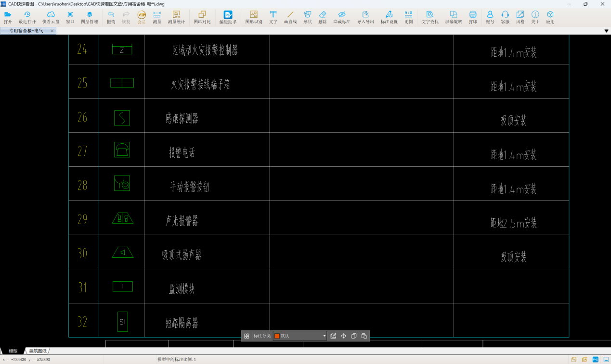
Task: Click the 距地2.5m安装 note
Action: pyautogui.click(x=514, y=223)
